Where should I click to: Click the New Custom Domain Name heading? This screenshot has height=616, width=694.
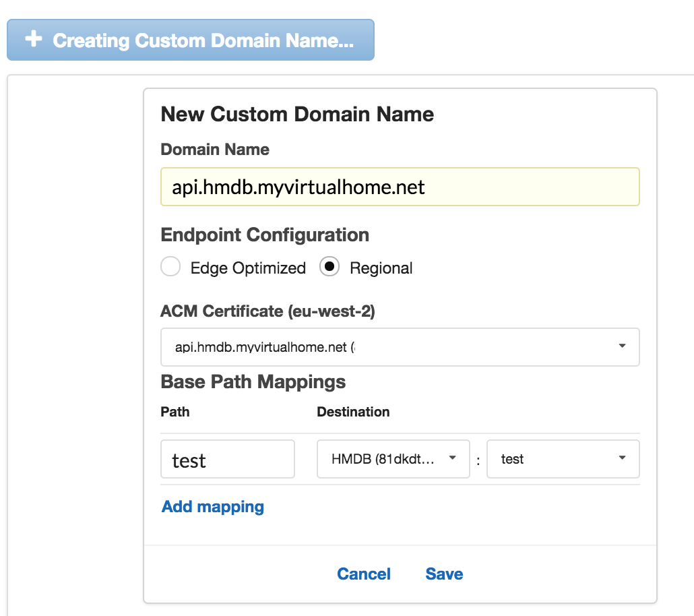[x=297, y=114]
